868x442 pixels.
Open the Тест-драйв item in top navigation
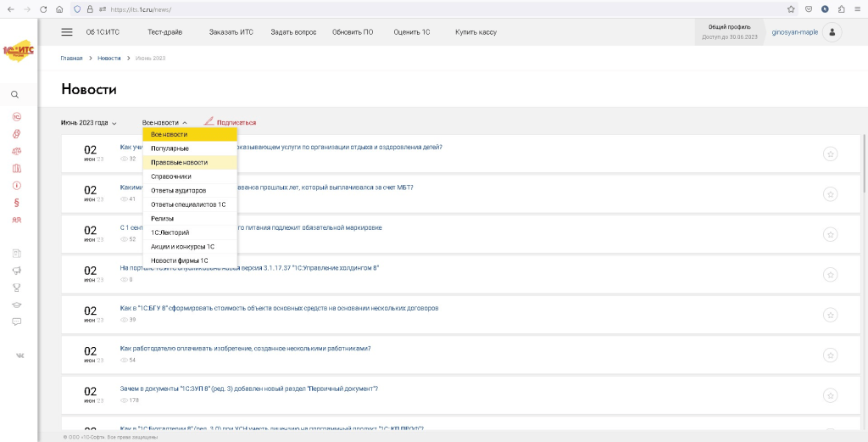coord(164,32)
